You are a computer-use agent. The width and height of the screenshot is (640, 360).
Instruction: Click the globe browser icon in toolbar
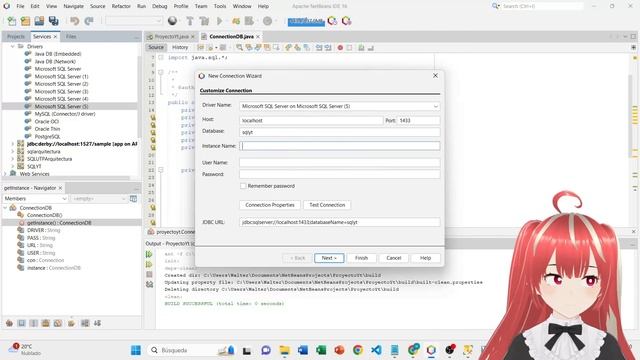click(172, 21)
